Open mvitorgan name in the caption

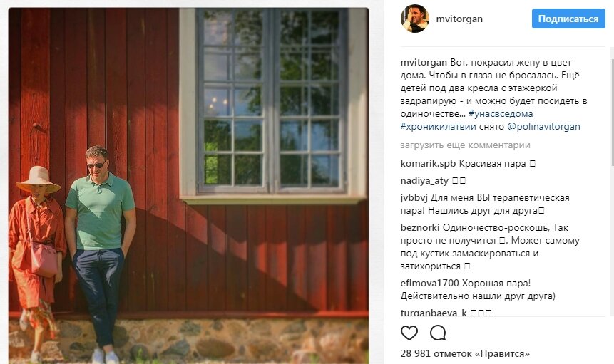(x=424, y=63)
